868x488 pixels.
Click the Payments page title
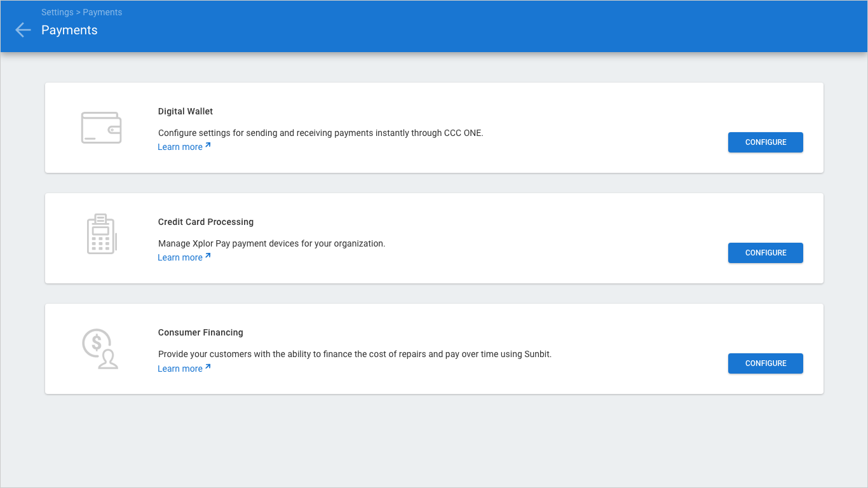click(69, 30)
